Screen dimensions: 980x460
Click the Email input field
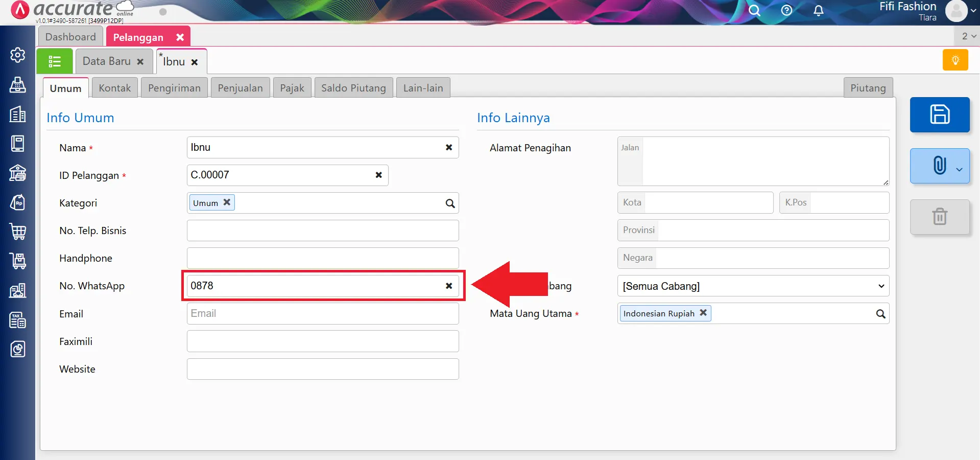click(x=322, y=314)
